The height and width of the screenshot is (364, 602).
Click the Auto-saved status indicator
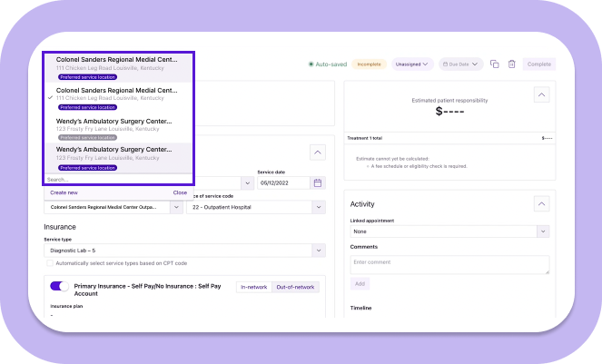point(328,64)
